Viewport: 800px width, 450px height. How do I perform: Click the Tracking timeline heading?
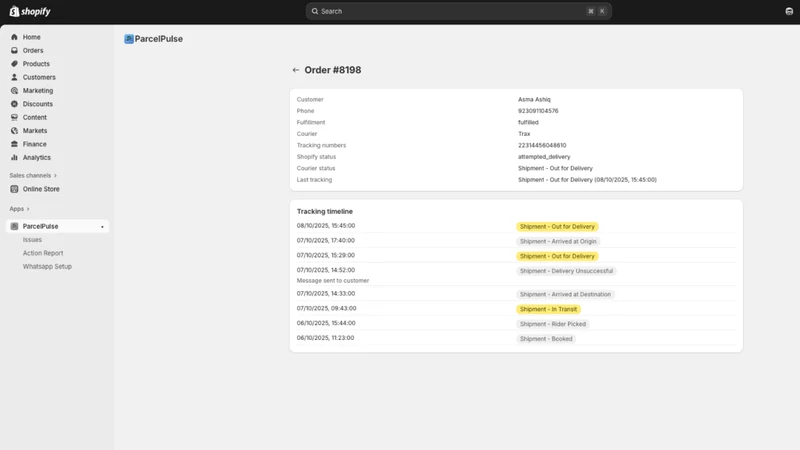pos(324,211)
